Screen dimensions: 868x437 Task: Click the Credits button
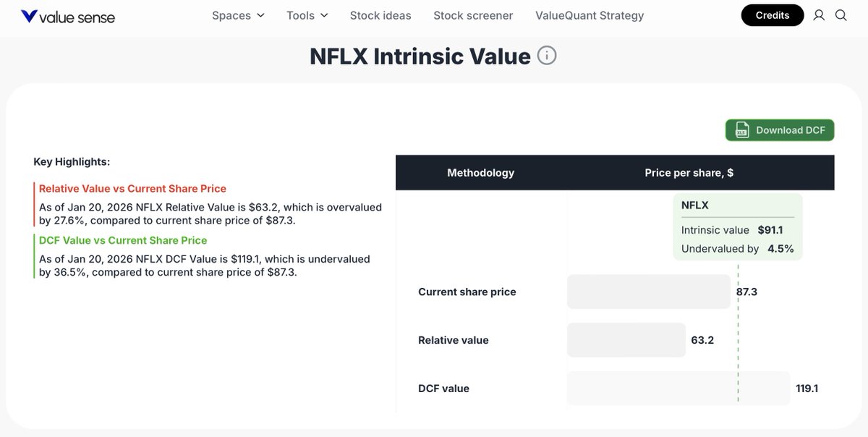[773, 15]
